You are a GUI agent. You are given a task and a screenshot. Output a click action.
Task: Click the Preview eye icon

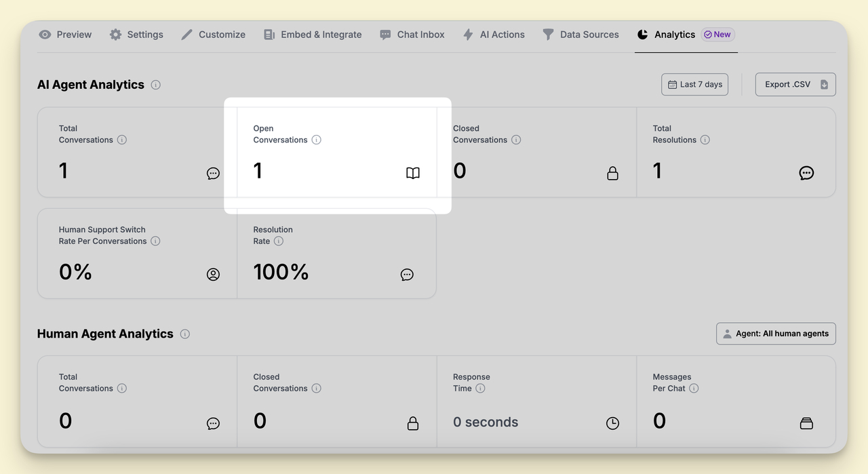45,35
